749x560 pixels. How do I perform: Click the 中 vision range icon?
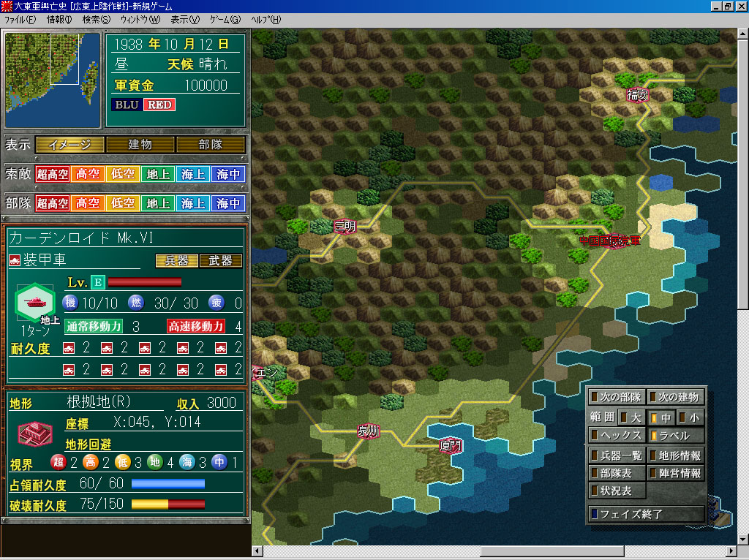point(219,461)
